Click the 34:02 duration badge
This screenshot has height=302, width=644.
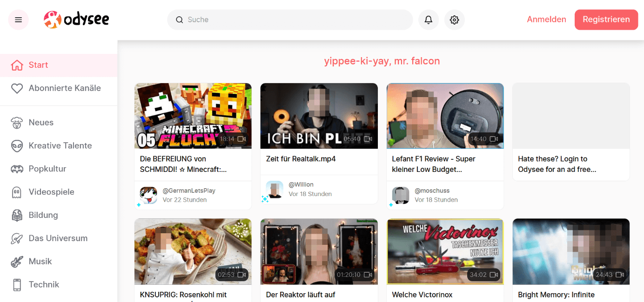pyautogui.click(x=484, y=275)
